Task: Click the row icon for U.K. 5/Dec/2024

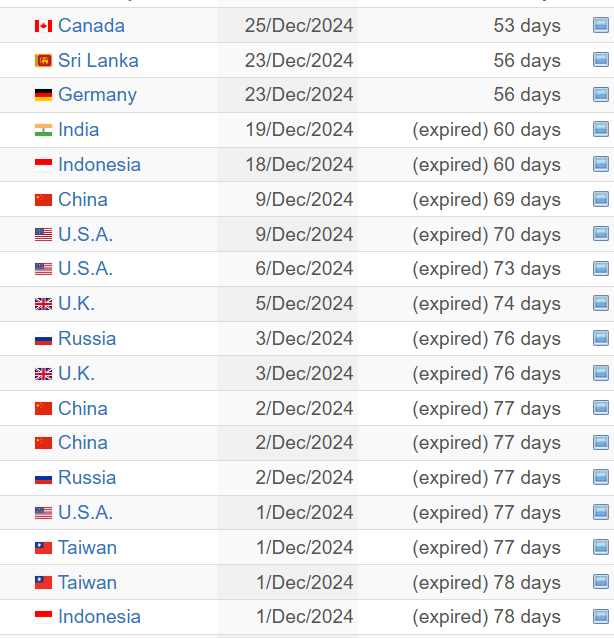Action: point(601,303)
